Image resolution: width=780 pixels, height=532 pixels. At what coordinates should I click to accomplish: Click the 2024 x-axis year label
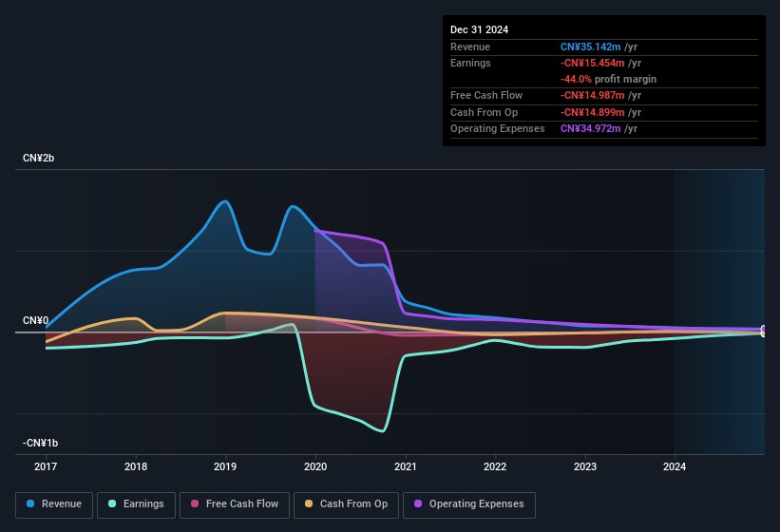pyautogui.click(x=675, y=466)
